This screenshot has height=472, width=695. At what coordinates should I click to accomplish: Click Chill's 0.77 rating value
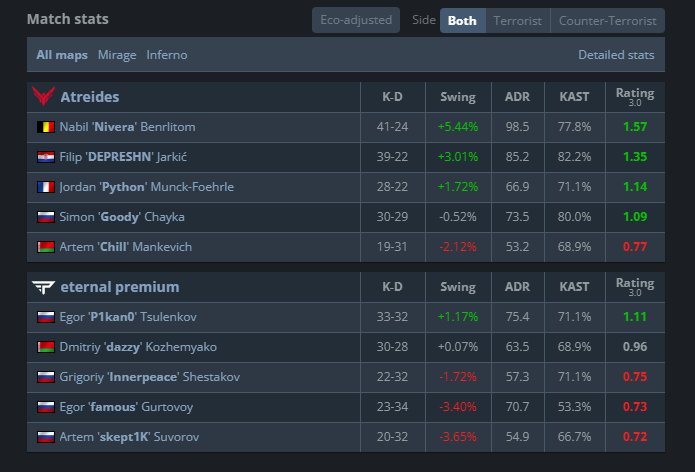tap(635, 247)
